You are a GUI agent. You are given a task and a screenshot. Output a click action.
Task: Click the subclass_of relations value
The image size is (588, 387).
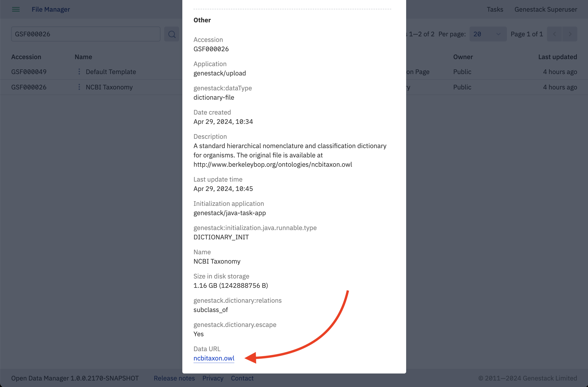[x=211, y=309]
